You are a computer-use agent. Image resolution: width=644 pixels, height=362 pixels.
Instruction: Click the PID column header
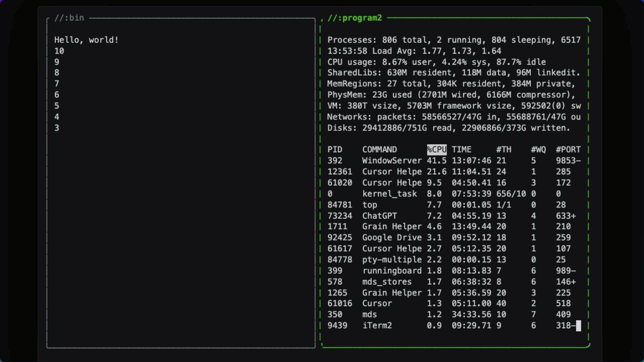click(335, 150)
